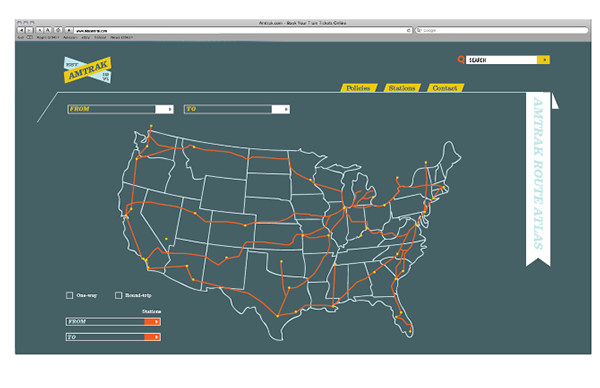Viewport: 600px width, 388px height.
Task: Click the browser back arrow button
Action: [21, 30]
